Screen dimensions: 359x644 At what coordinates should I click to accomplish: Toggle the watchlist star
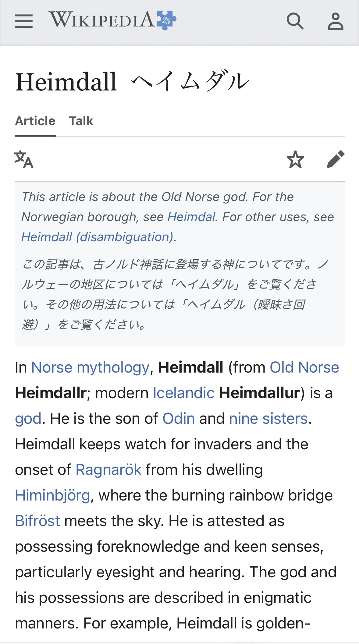[295, 159]
